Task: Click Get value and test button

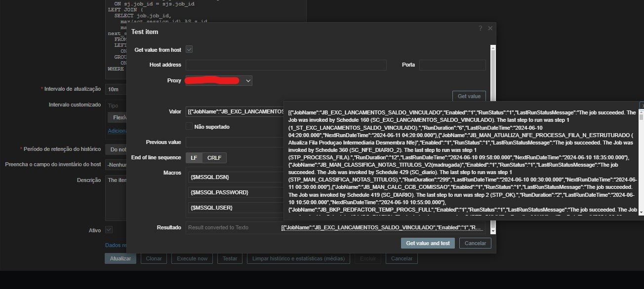Action: [428, 243]
